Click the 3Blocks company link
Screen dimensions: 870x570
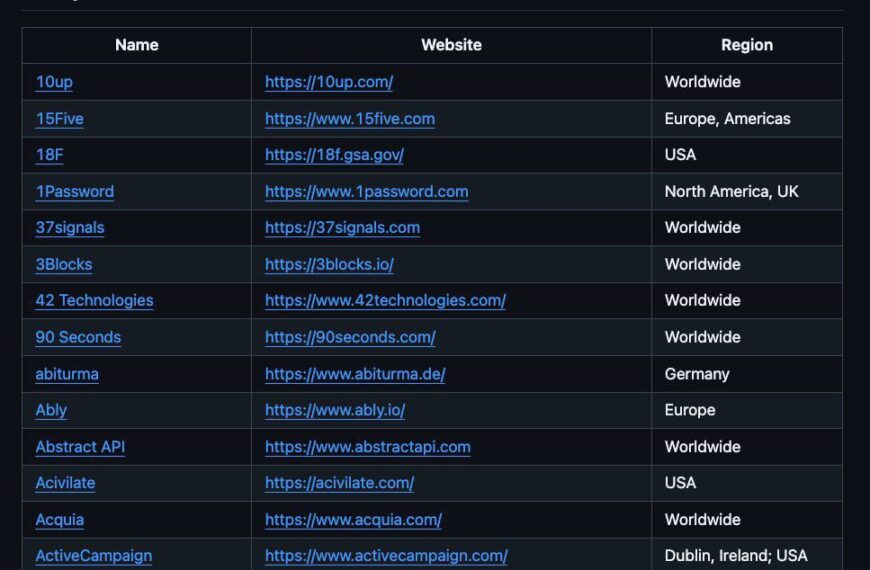[x=64, y=264]
